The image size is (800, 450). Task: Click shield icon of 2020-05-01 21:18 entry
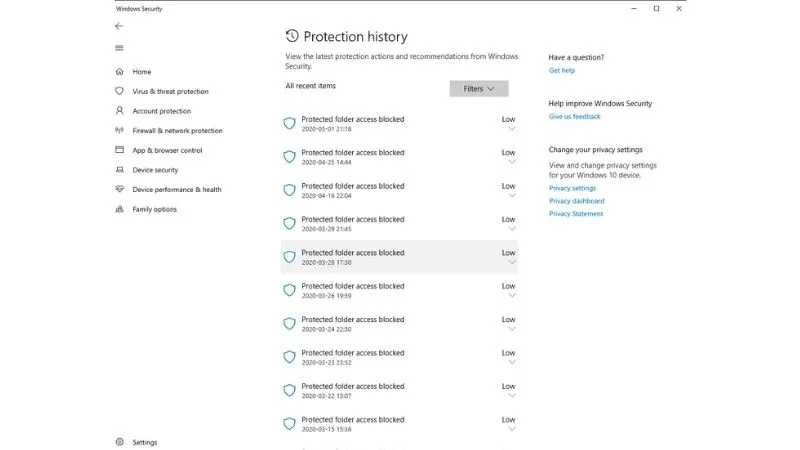click(289, 123)
